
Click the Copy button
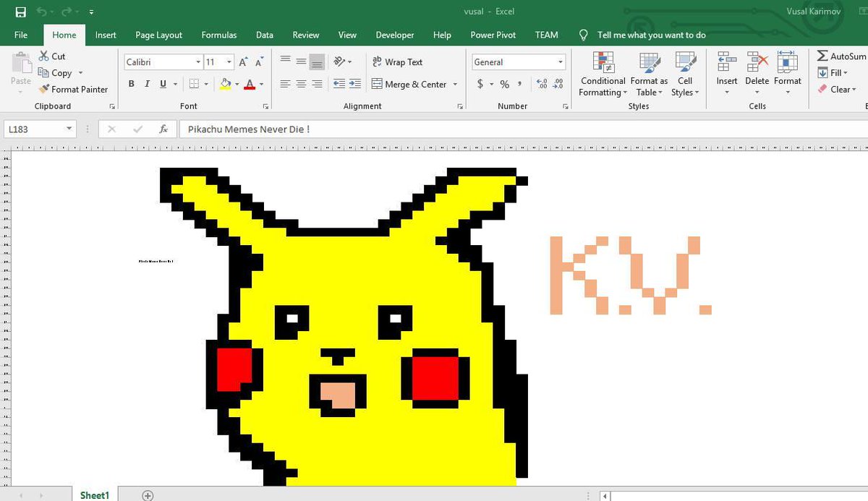coord(55,72)
